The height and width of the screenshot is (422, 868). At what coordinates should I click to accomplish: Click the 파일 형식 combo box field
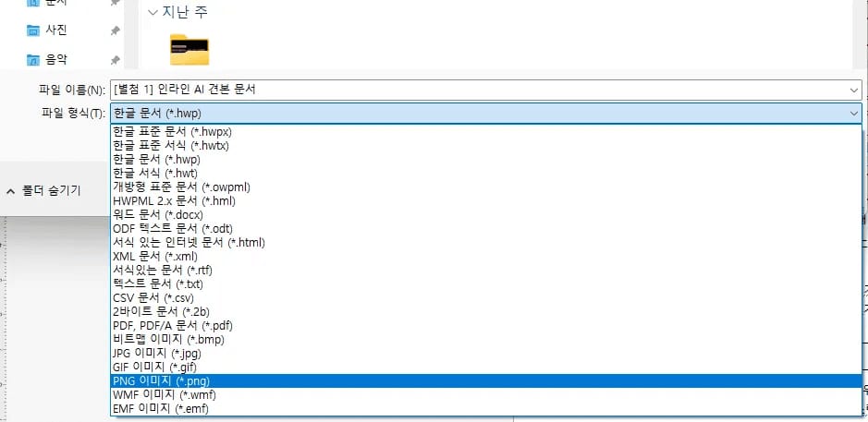(x=486, y=114)
